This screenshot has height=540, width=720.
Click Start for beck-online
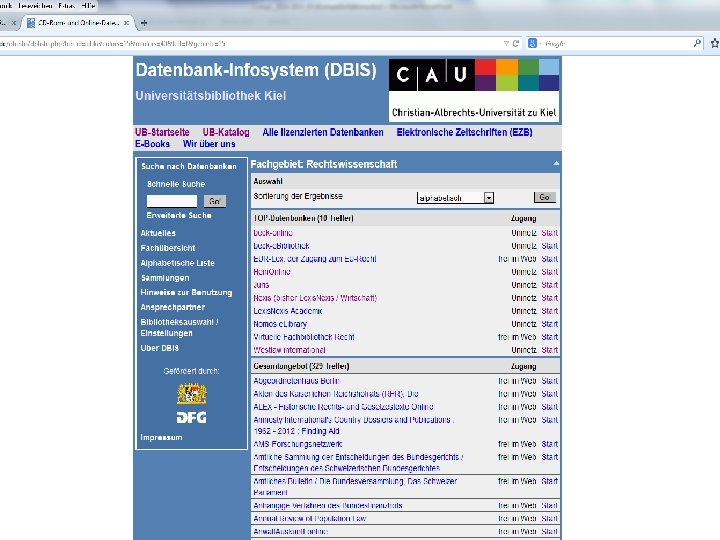coord(550,233)
